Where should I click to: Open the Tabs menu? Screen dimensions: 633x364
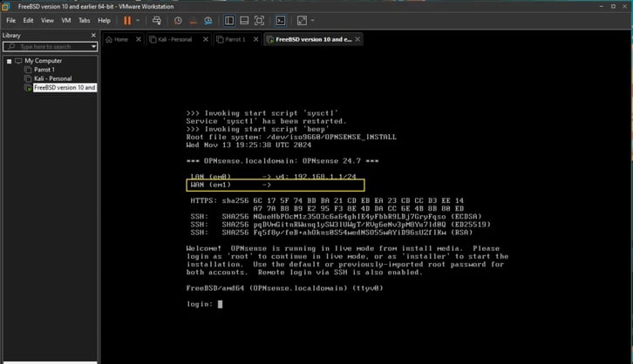pyautogui.click(x=84, y=21)
